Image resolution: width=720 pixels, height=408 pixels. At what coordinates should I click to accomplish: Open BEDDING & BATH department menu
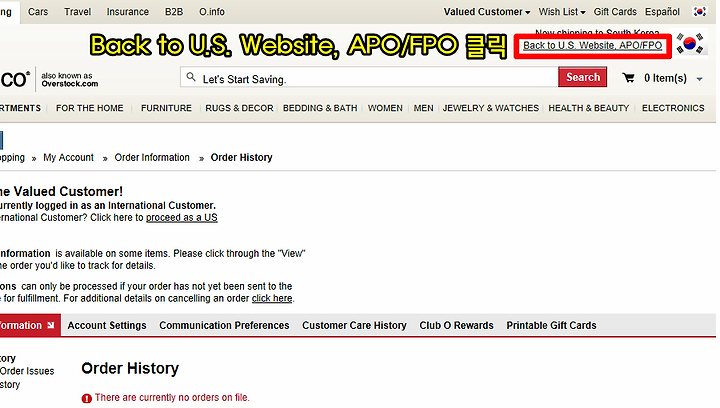320,108
